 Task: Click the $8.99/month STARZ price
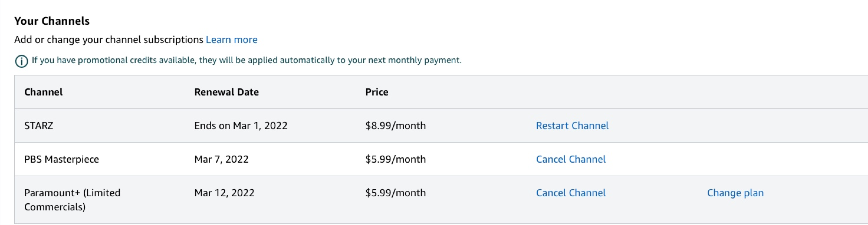(395, 126)
